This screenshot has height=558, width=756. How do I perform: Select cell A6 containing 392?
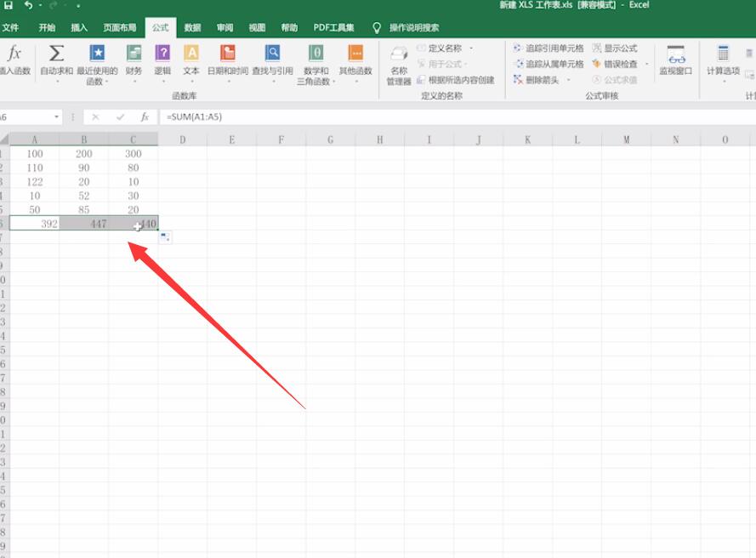pyautogui.click(x=34, y=224)
